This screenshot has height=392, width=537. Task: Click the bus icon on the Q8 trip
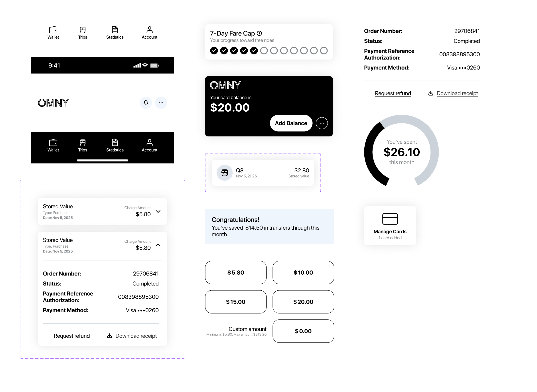(x=225, y=173)
